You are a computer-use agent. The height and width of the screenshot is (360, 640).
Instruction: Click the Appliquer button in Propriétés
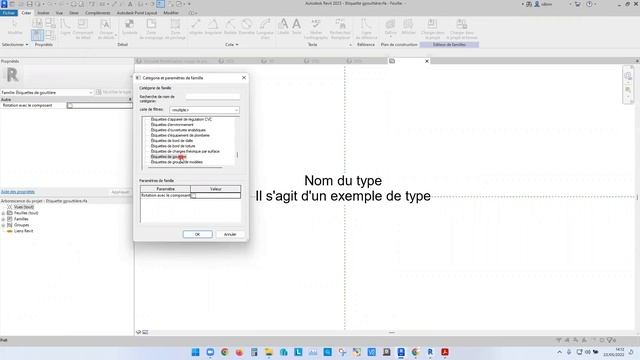coord(120,192)
